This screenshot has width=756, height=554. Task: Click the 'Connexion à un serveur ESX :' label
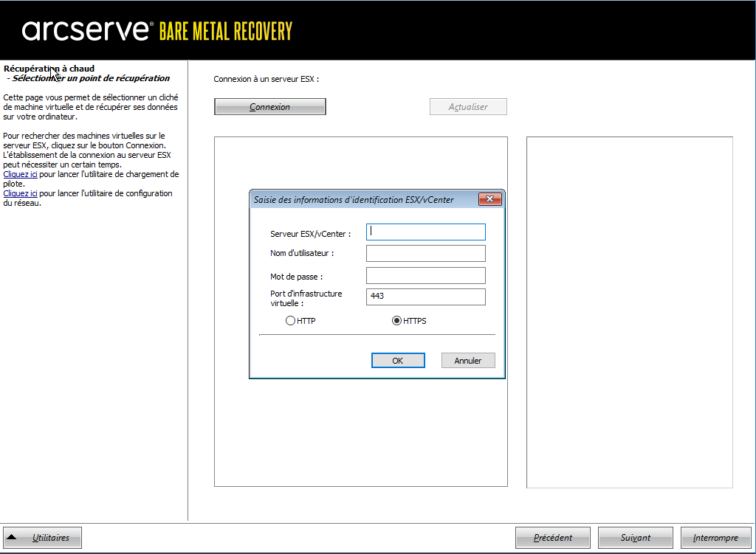[x=266, y=79]
